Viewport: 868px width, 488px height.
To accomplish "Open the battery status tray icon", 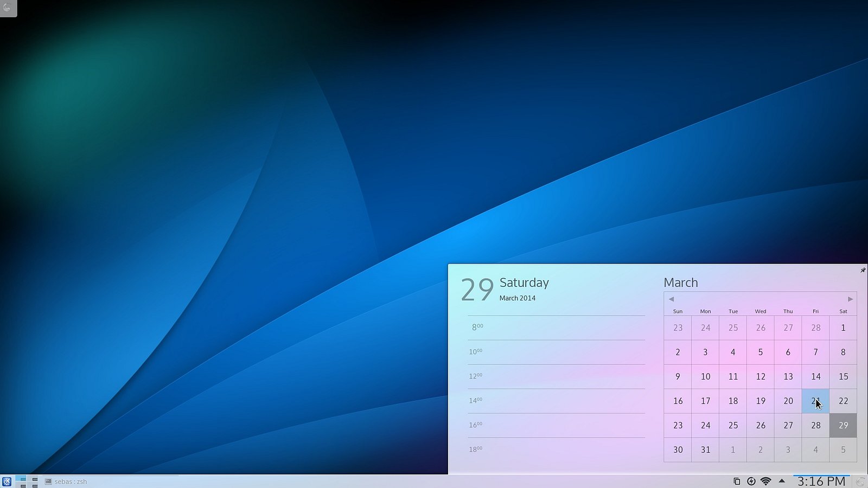I will click(x=751, y=481).
